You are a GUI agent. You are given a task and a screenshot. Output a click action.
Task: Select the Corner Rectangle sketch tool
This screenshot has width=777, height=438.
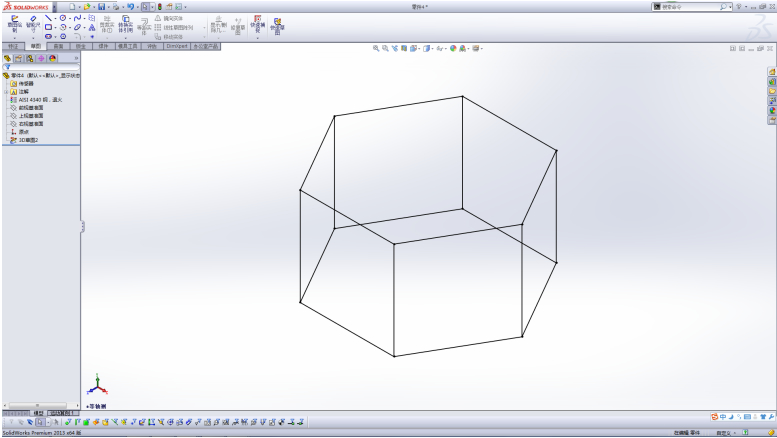point(48,27)
